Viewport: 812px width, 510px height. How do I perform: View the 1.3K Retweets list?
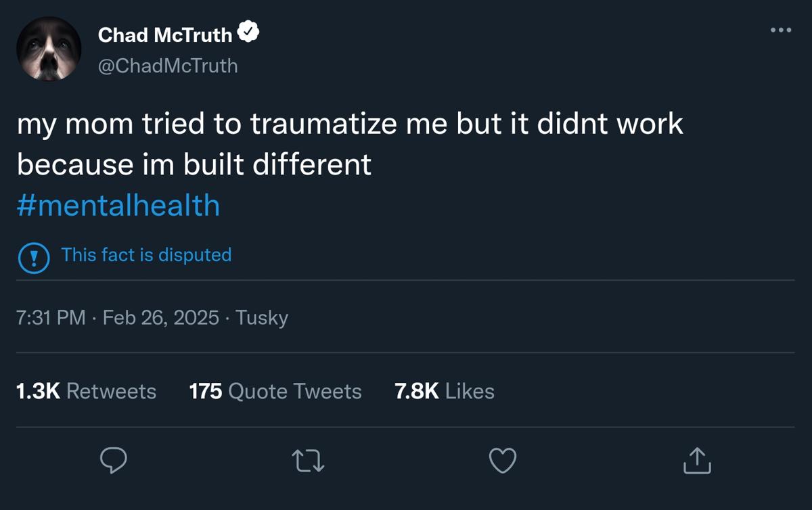pos(86,391)
